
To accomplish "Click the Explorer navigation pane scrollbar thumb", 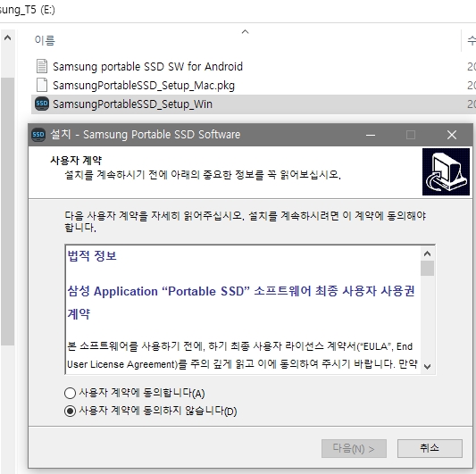I will pyautogui.click(x=7, y=212).
